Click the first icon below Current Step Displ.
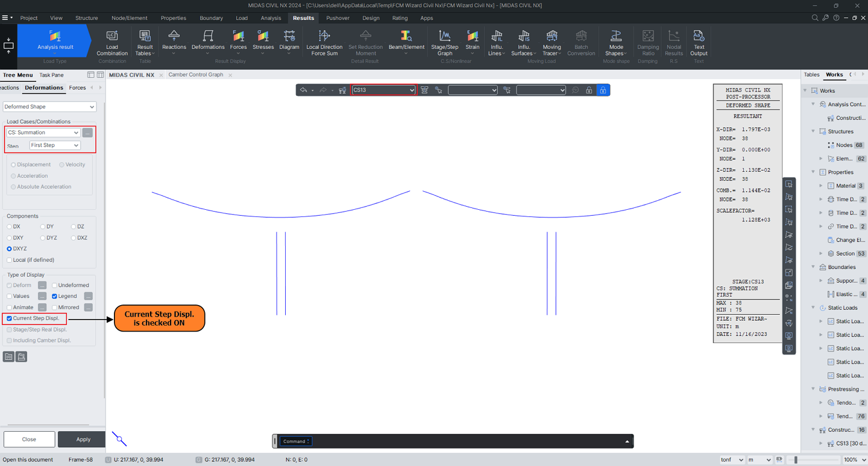This screenshot has height=466, width=868. (8, 357)
